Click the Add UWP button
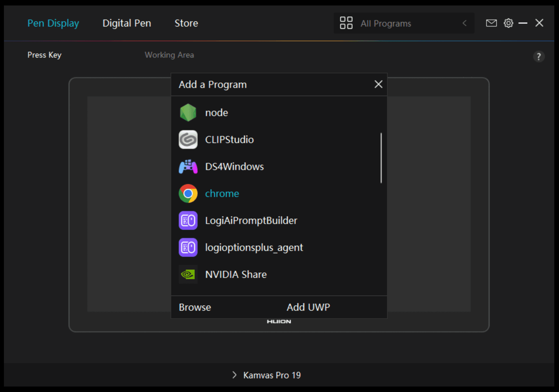559x392 pixels. 308,307
